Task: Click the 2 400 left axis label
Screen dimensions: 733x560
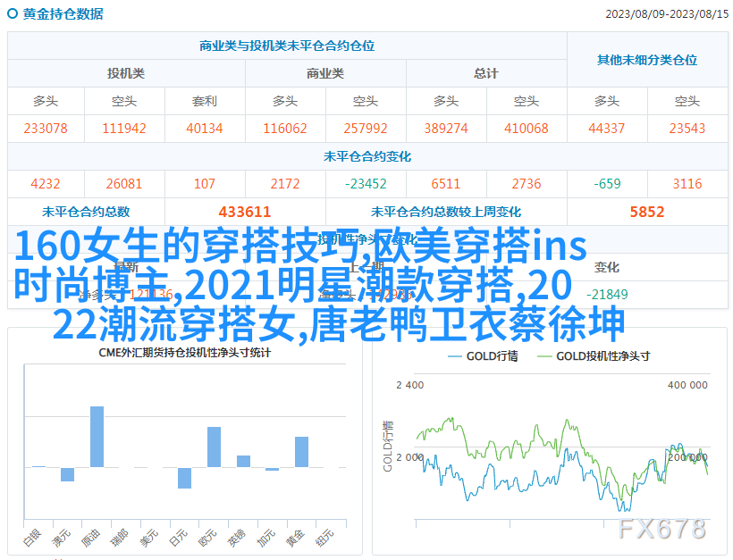Action: coord(410,385)
